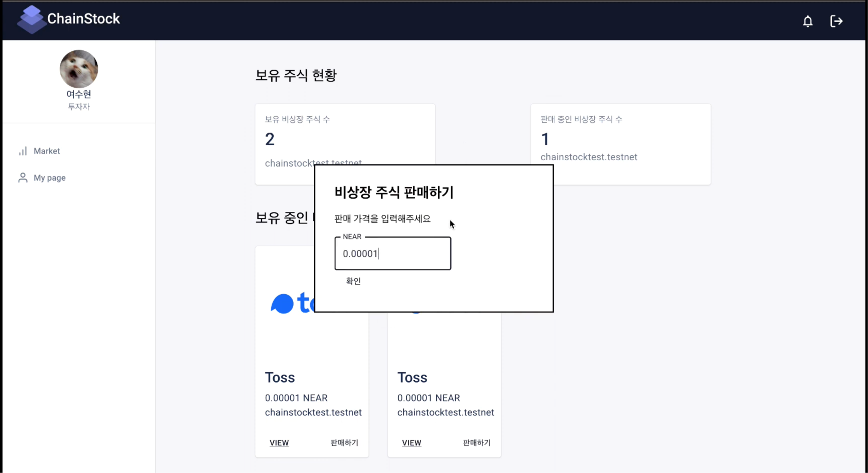This screenshot has height=473, width=868.
Task: Click the NEAR price input field
Action: (393, 254)
